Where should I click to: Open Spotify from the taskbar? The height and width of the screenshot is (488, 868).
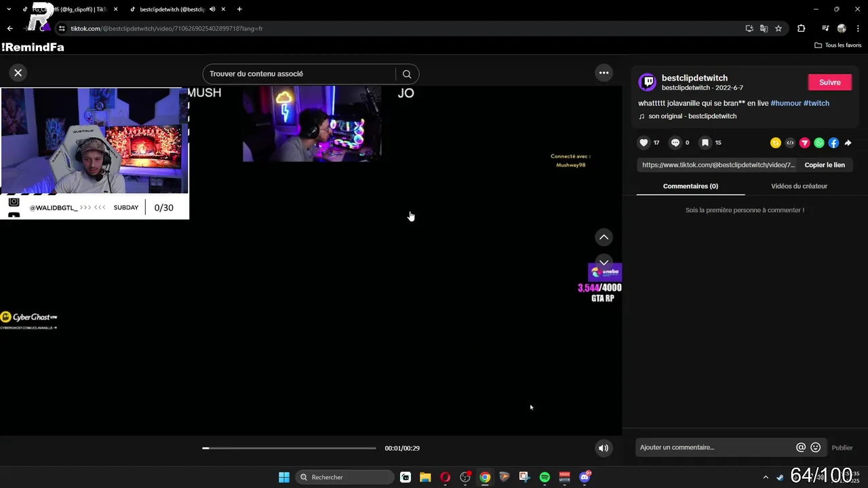click(x=545, y=477)
